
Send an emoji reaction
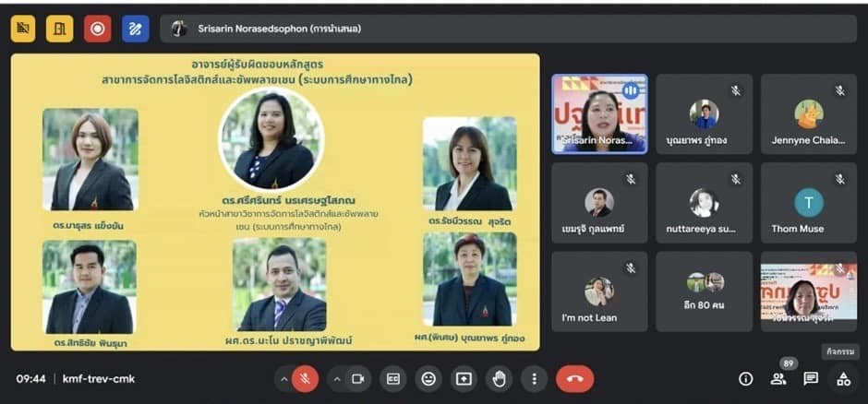point(428,378)
